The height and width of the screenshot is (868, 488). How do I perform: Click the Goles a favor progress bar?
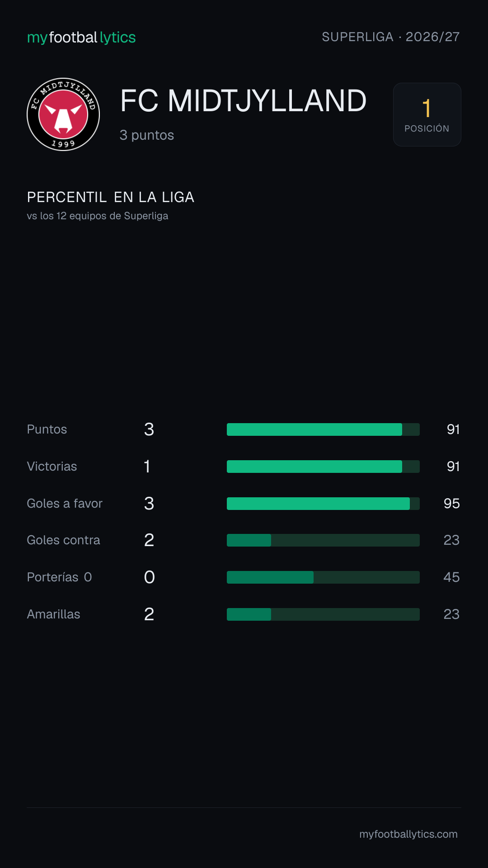point(323,504)
